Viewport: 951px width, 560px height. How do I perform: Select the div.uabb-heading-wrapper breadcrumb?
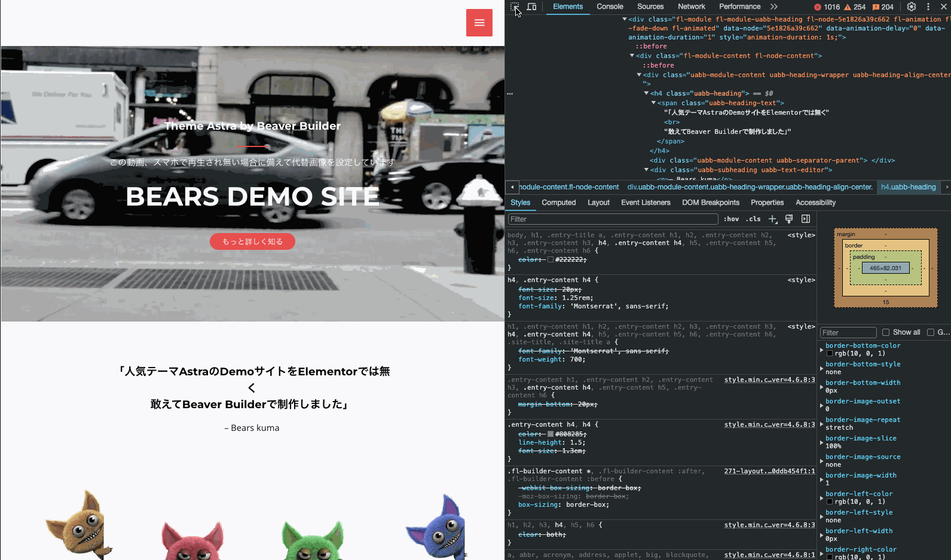coord(750,187)
